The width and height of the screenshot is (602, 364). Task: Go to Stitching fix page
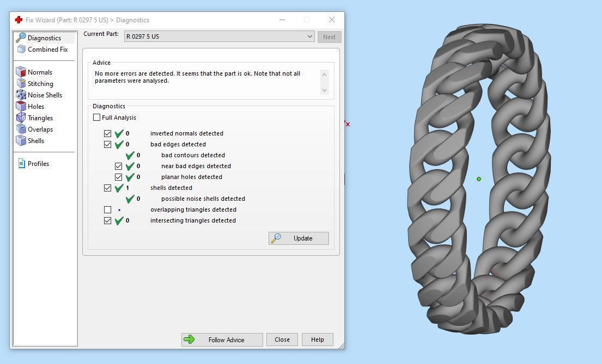tap(40, 84)
